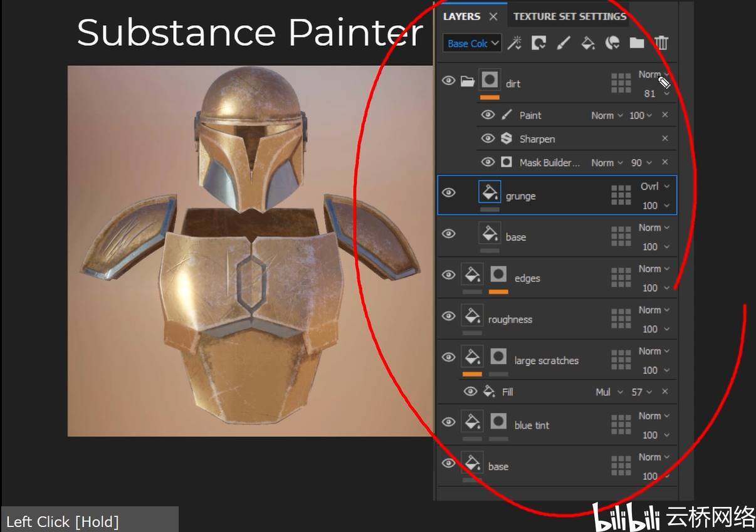Open the dirt folder's opacity value 81
Viewport: 756px width, 532px height.
coord(656,93)
